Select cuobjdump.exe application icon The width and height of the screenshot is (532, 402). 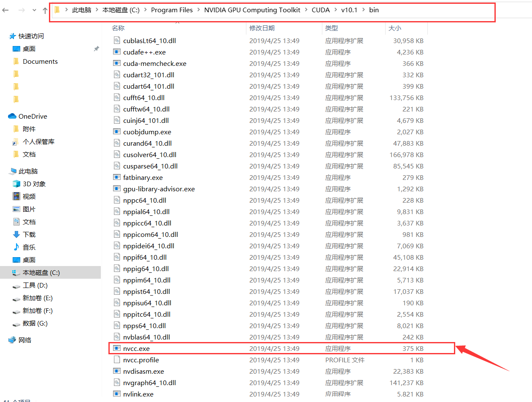coord(117,132)
